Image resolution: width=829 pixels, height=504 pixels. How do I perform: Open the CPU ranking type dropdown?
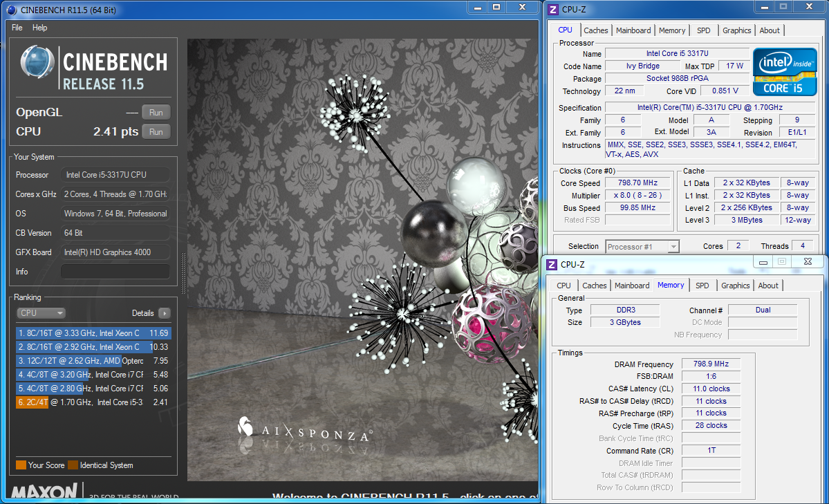(41, 313)
